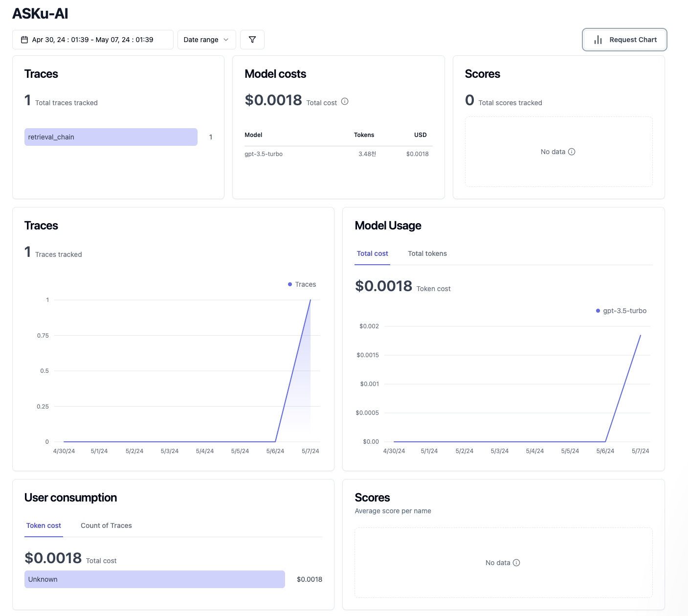Click the Unknown user consumption bar
Viewport: 688px width, 616px height.
coord(155,579)
